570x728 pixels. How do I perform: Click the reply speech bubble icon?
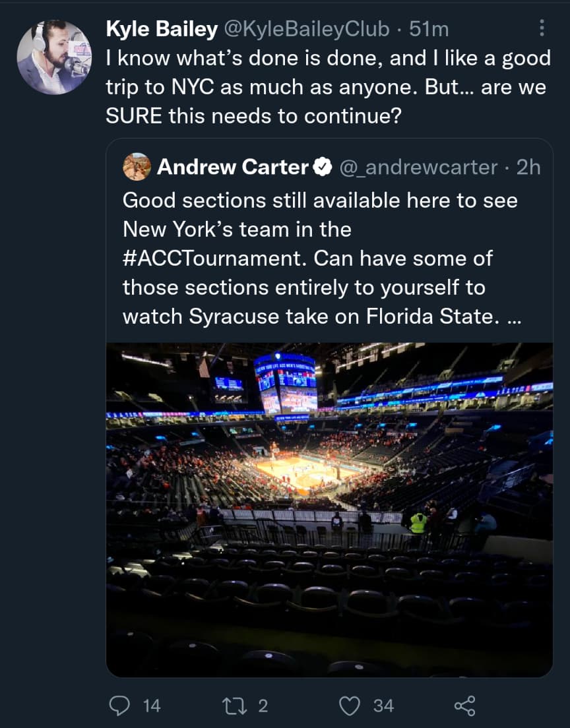[119, 706]
